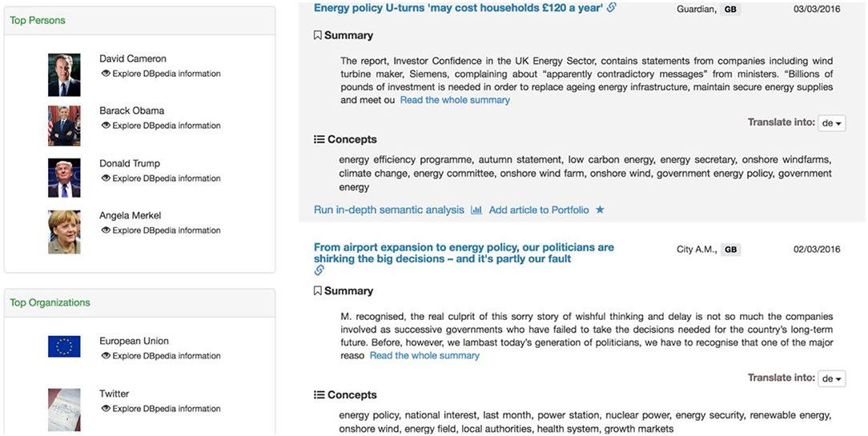
Task: Click the bookmark icon by the Guardian article's Summary
Action: (x=318, y=35)
